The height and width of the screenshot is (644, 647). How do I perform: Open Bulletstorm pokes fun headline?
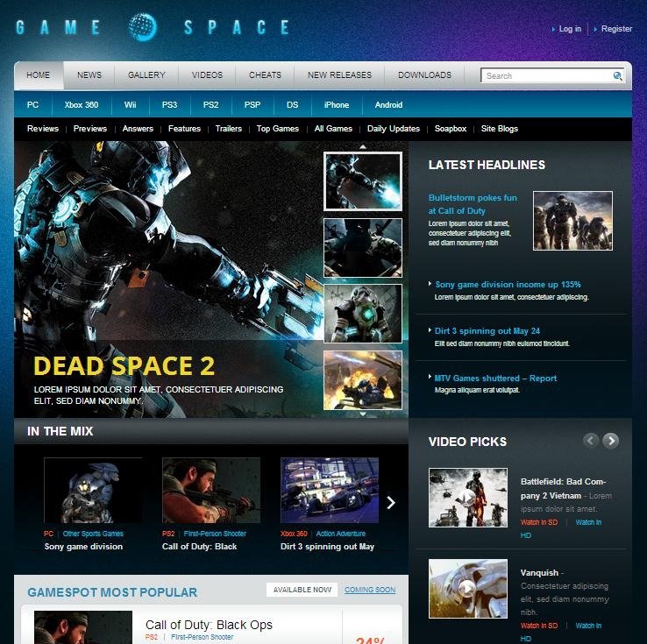coord(473,204)
